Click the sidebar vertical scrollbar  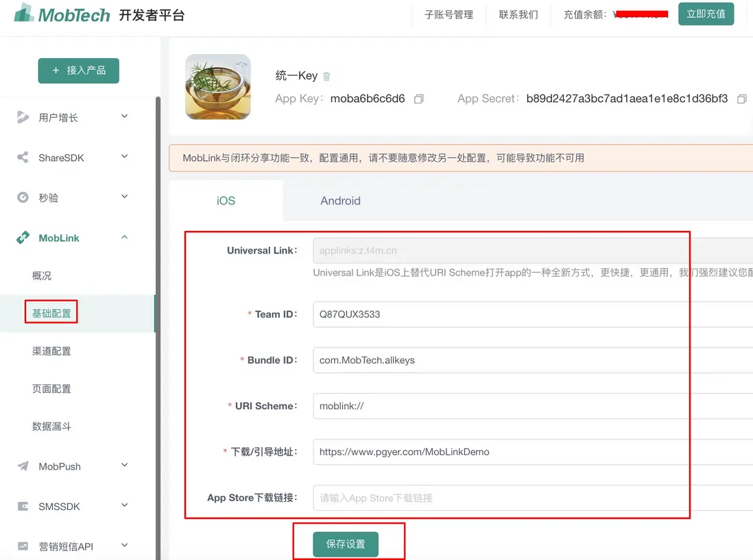[158, 328]
